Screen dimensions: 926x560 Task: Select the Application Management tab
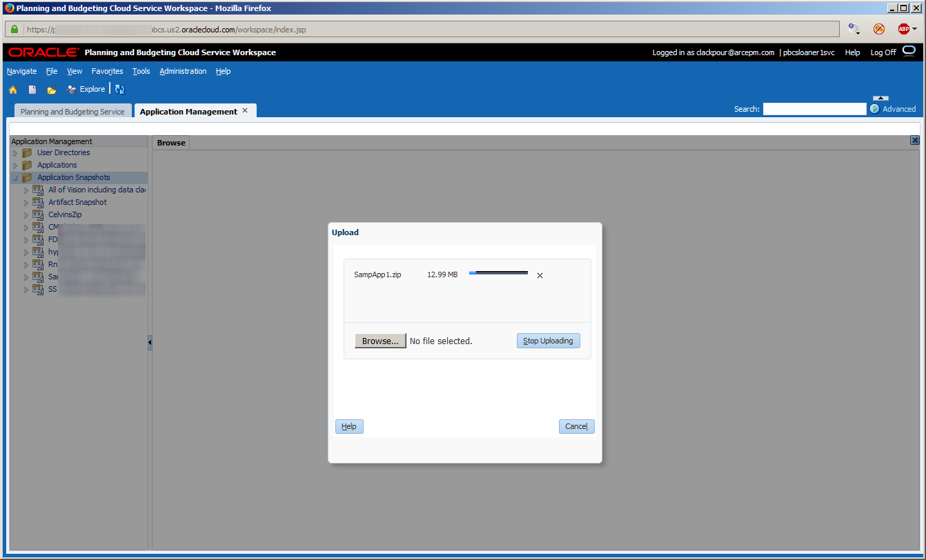click(x=188, y=111)
